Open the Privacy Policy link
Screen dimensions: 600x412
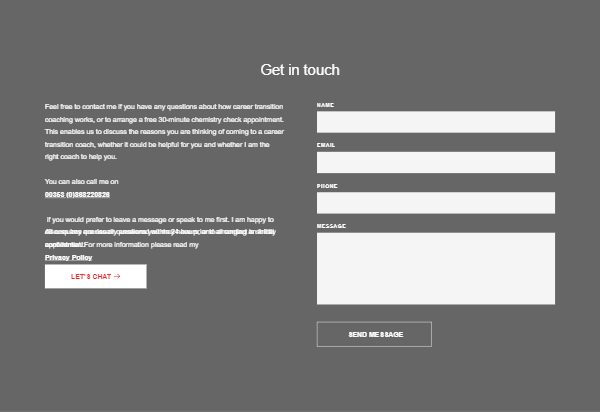coord(68,257)
